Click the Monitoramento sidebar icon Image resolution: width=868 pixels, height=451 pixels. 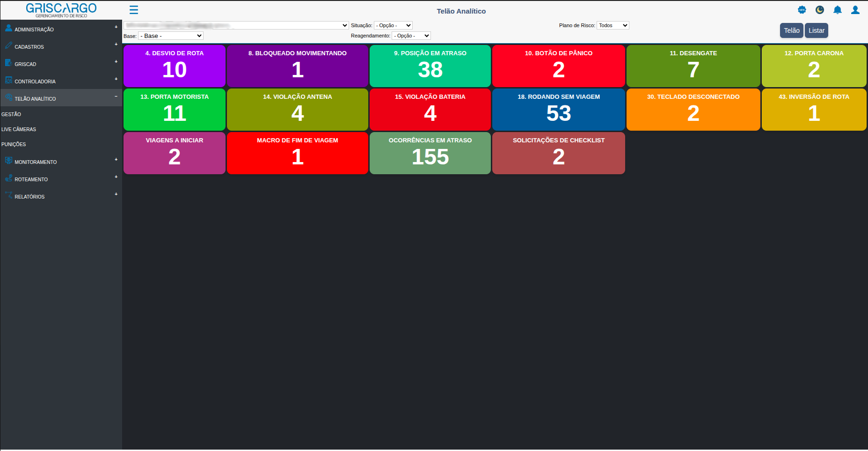click(8, 161)
